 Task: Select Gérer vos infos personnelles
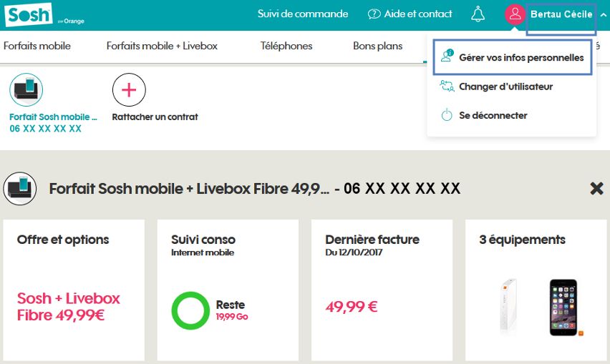coord(521,57)
